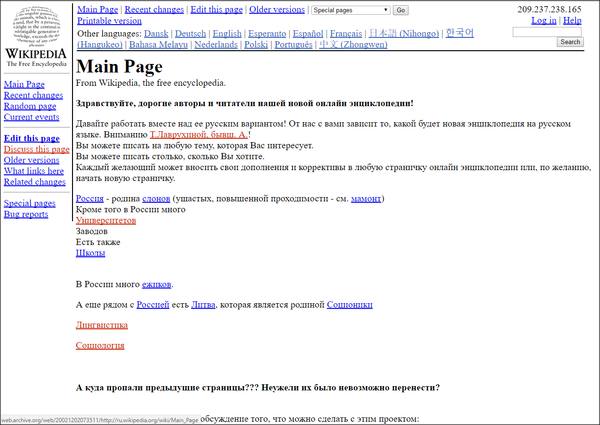Click the IP address 209.237.238.165
This screenshot has height=425, width=600.
549,10
